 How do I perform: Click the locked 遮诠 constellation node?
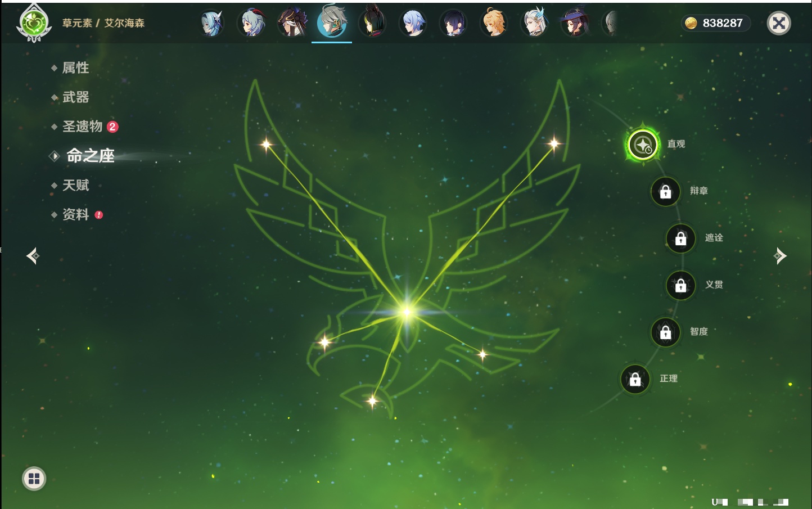[680, 238]
